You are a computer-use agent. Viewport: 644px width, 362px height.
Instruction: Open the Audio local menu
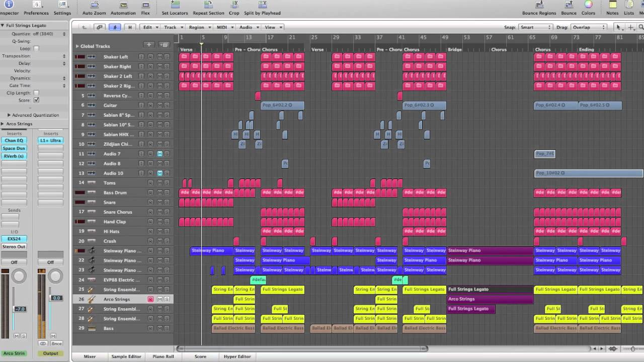tap(248, 27)
